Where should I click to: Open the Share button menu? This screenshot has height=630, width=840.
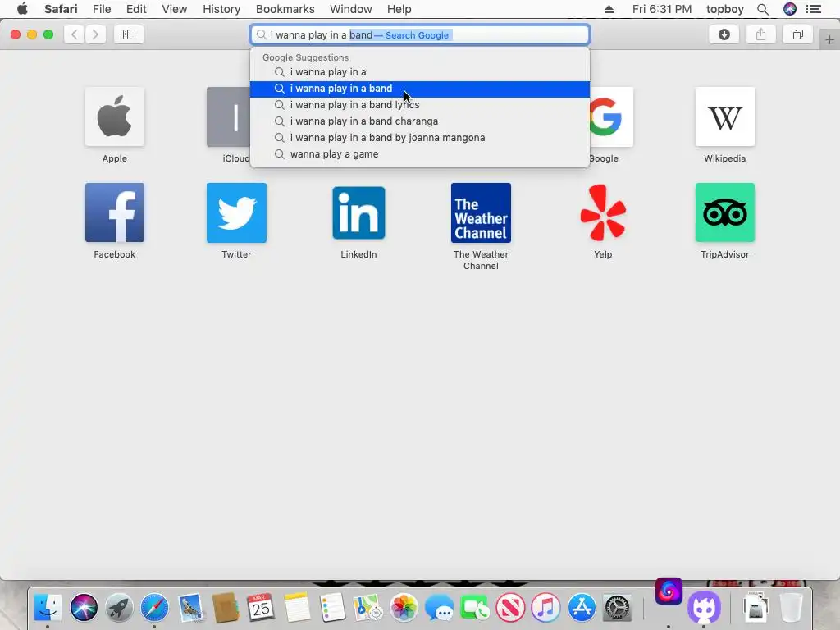[760, 34]
